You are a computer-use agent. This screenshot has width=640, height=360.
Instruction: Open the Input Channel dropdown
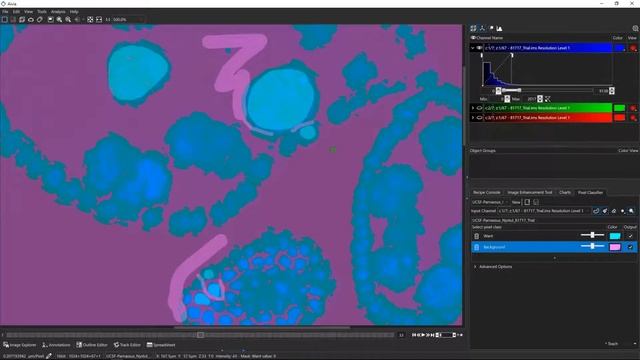coord(544,211)
